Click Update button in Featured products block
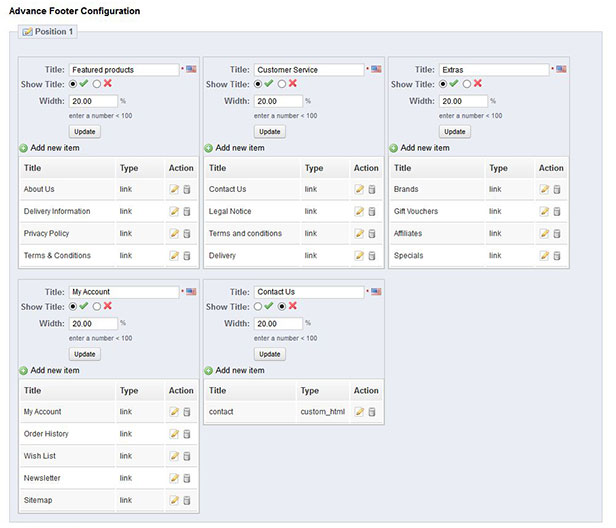 tap(85, 132)
